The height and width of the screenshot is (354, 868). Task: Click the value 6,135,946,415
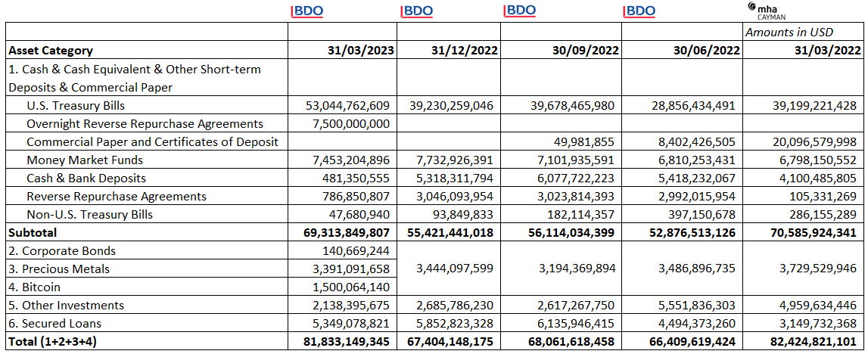576,324
